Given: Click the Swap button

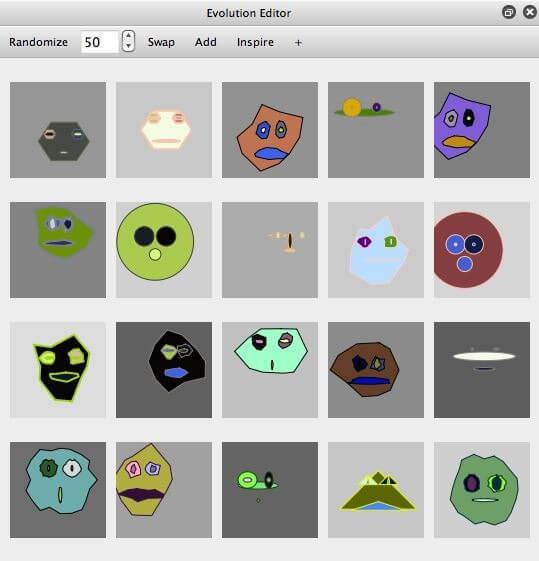Looking at the screenshot, I should 161,42.
